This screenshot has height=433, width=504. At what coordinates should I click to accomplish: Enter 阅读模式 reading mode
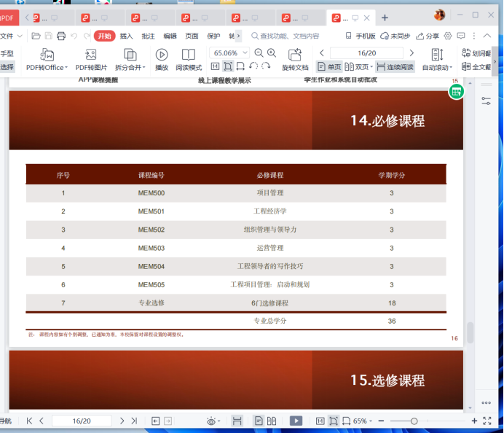click(189, 60)
